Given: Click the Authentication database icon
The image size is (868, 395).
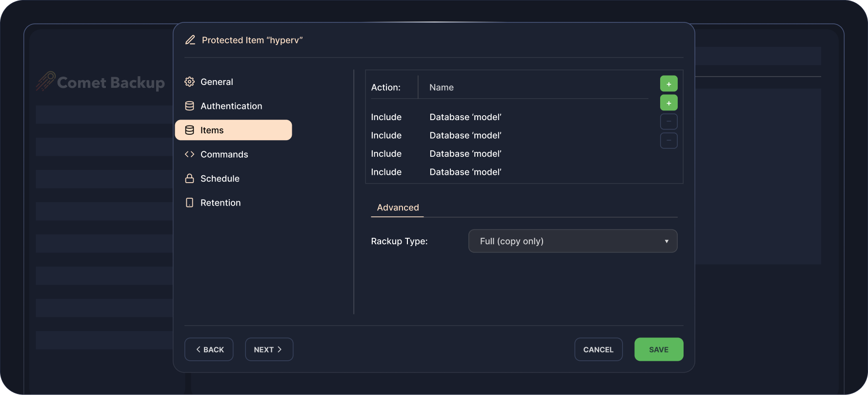Looking at the screenshot, I should coord(190,106).
